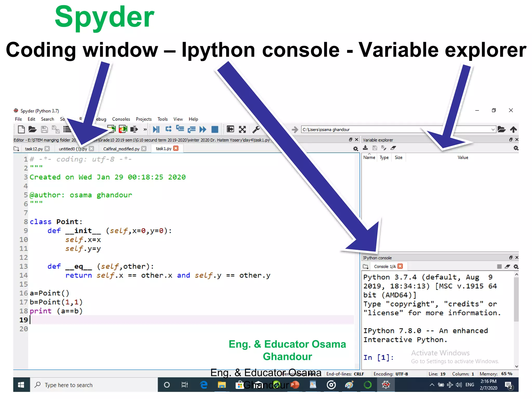Sort variables by Size column
This screenshot has height=399, width=532.
(x=398, y=157)
